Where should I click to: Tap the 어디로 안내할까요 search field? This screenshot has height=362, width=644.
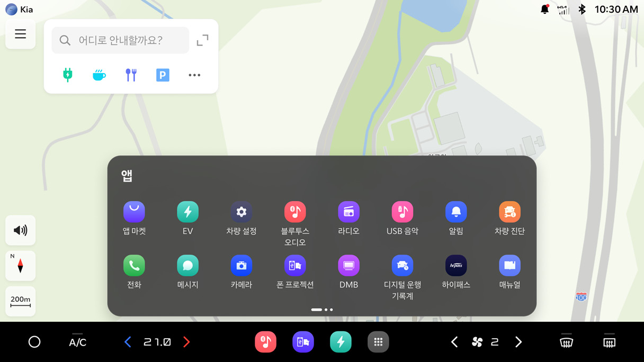(x=121, y=40)
